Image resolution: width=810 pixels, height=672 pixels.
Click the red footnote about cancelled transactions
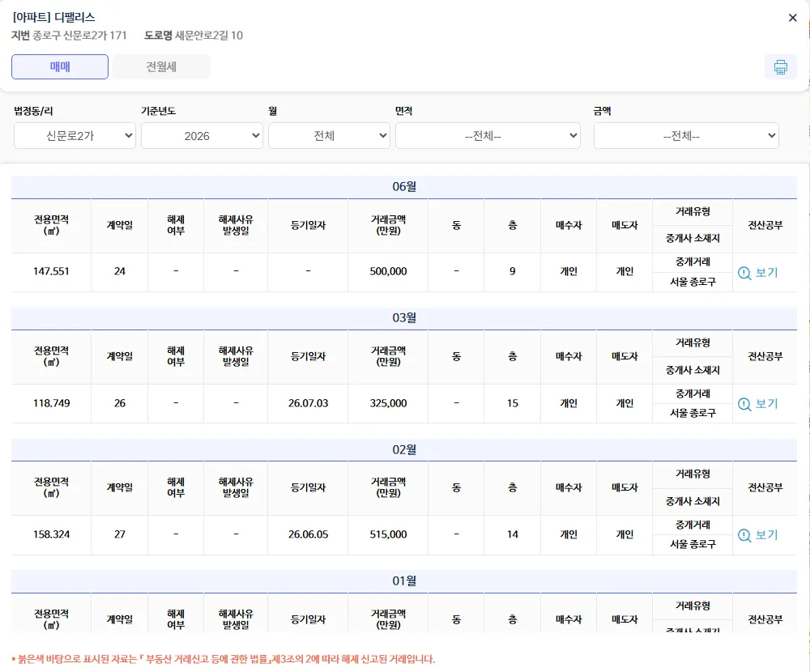point(224,659)
